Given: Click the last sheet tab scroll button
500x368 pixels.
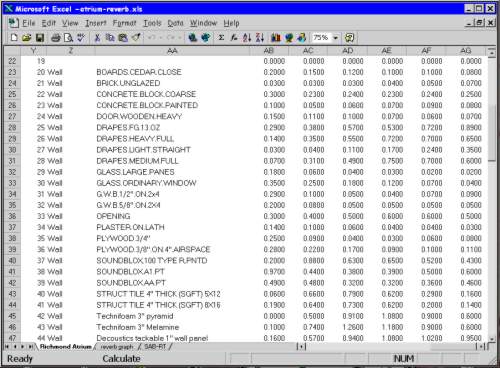Looking at the screenshot, I should pyautogui.click(x=30, y=347).
